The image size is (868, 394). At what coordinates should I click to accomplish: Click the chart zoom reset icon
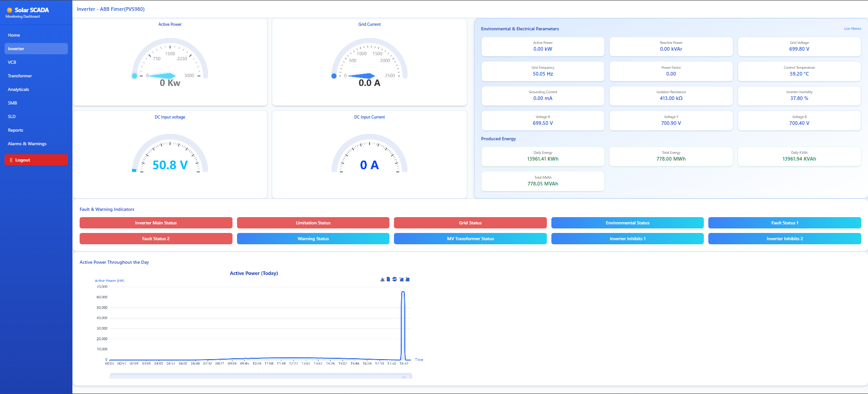[x=408, y=279]
